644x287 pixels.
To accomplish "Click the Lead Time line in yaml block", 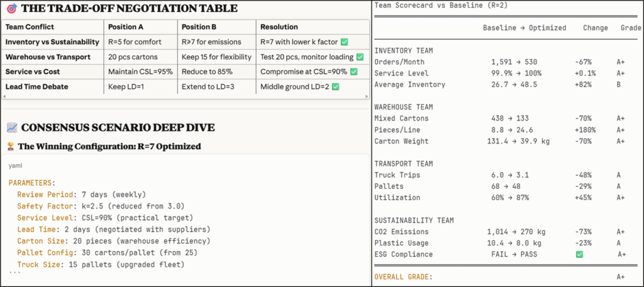I will 113,229.
